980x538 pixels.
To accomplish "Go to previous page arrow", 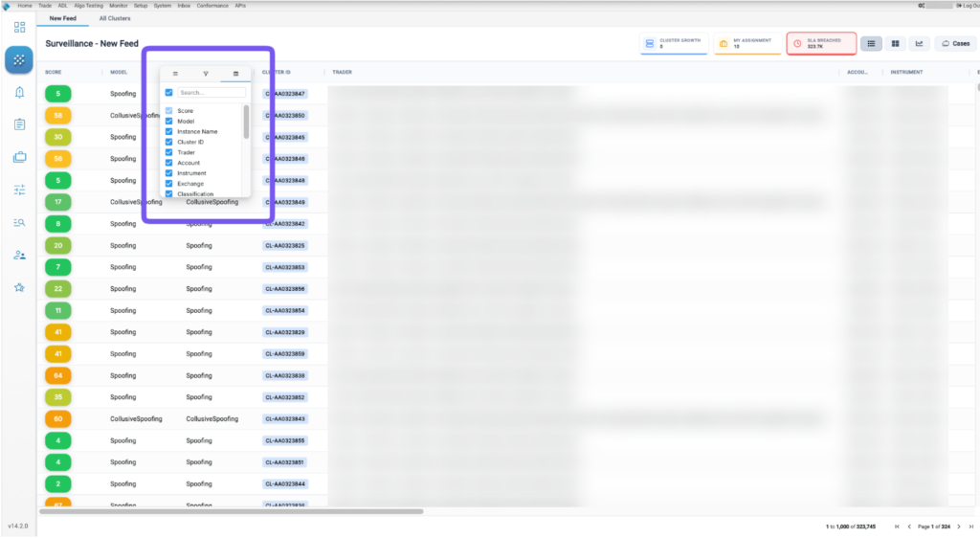I will click(x=909, y=527).
